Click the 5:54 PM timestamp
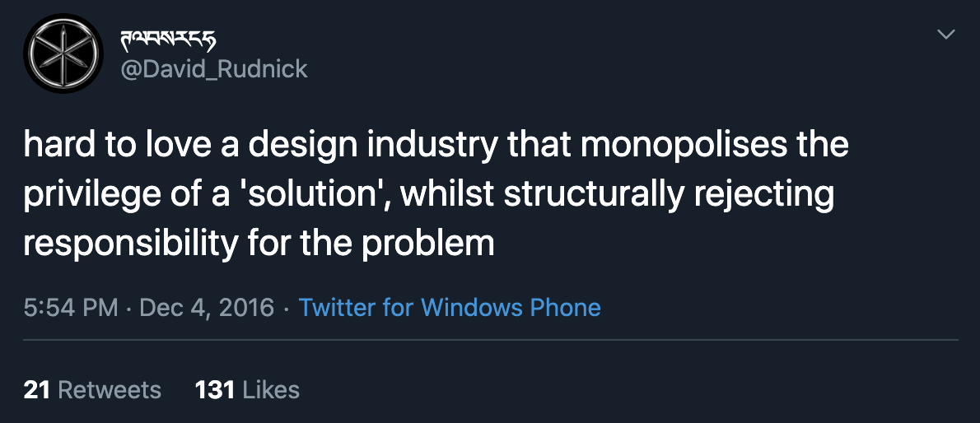The width and height of the screenshot is (980, 423). [71, 308]
